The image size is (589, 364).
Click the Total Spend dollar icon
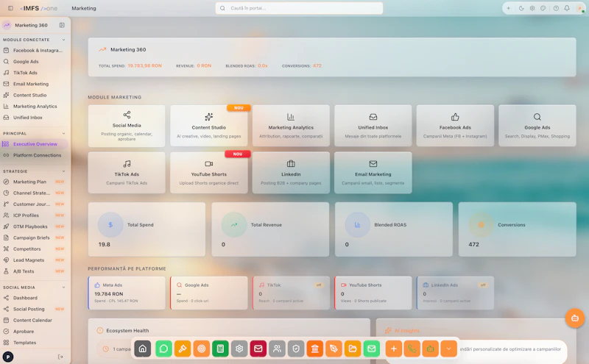click(x=110, y=225)
